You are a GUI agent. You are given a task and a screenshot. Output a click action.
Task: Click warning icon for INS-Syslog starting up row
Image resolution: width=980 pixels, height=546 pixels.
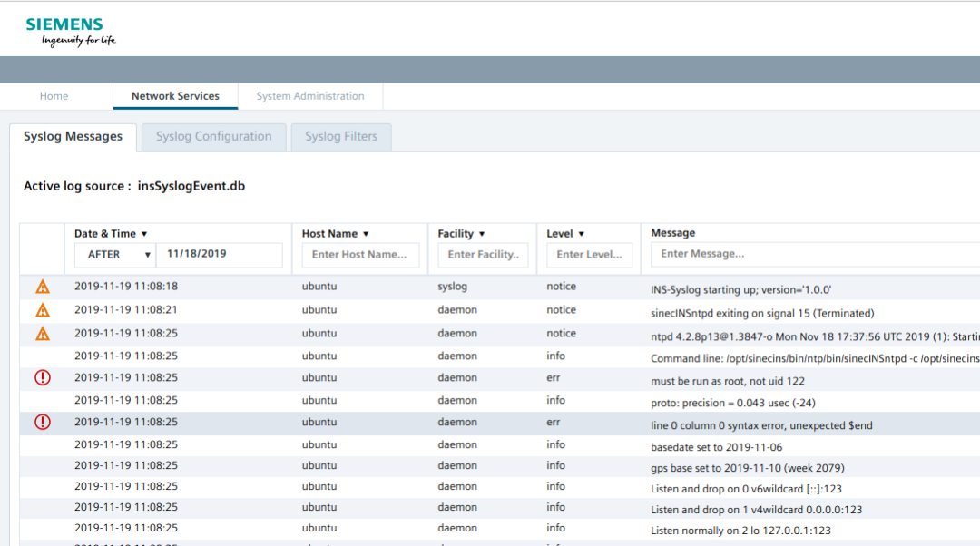pos(43,287)
